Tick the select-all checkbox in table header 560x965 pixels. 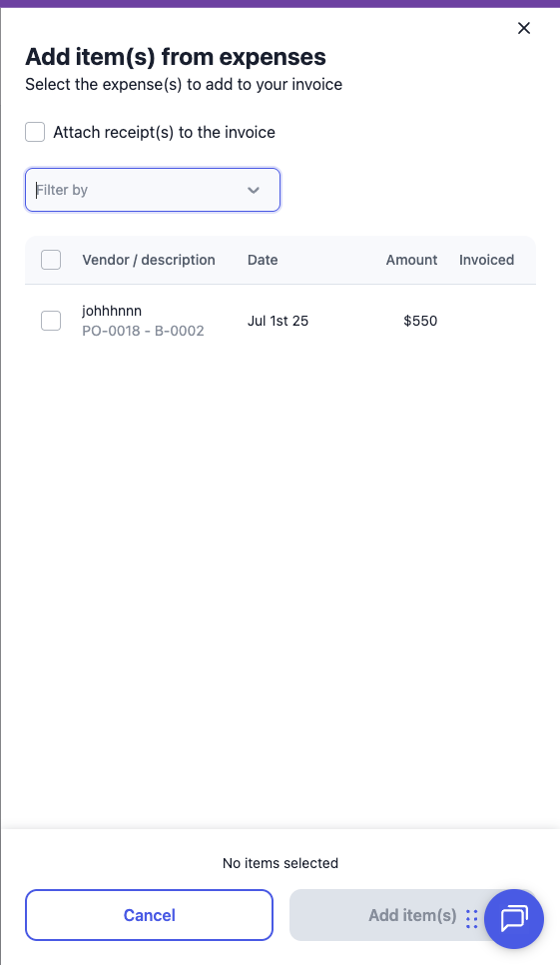51,260
